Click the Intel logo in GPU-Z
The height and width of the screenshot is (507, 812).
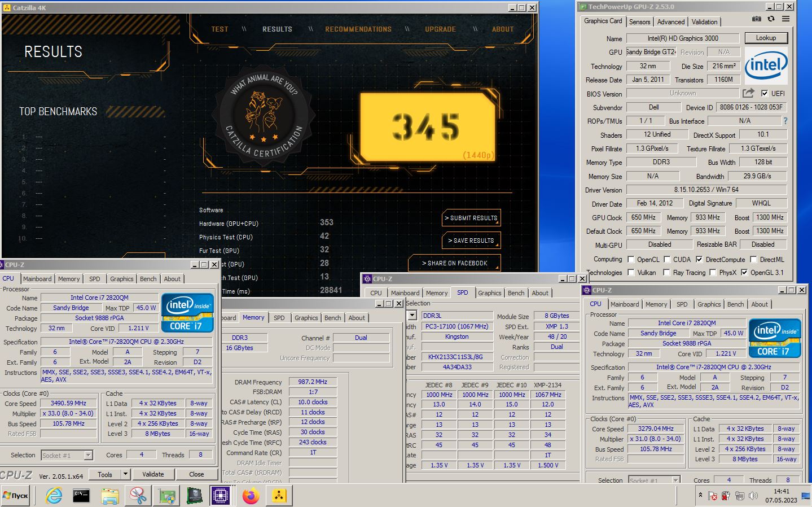coord(766,65)
